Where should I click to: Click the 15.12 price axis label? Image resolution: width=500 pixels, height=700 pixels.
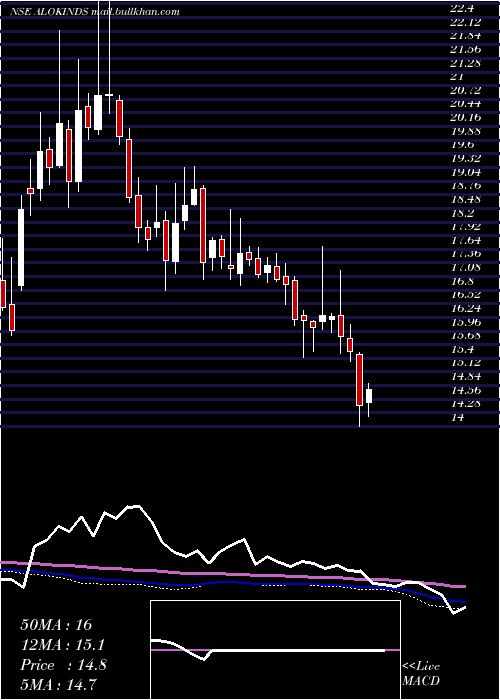point(465,363)
